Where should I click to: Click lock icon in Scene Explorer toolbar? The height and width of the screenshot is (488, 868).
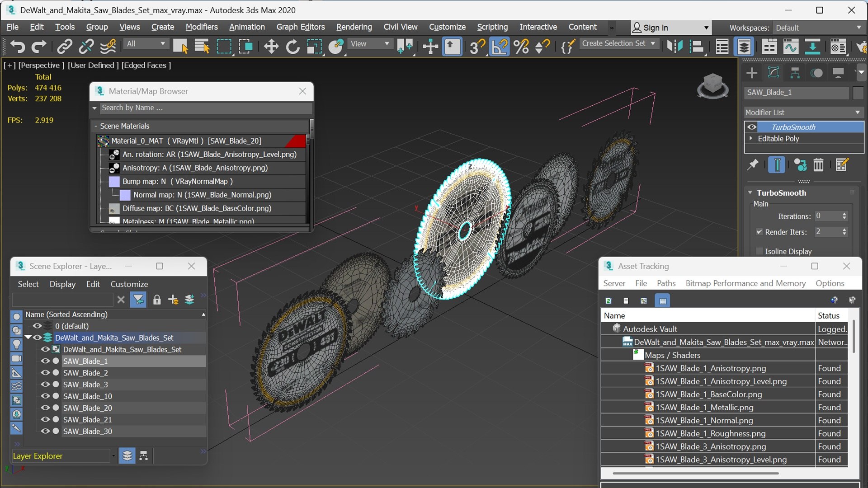(x=156, y=300)
